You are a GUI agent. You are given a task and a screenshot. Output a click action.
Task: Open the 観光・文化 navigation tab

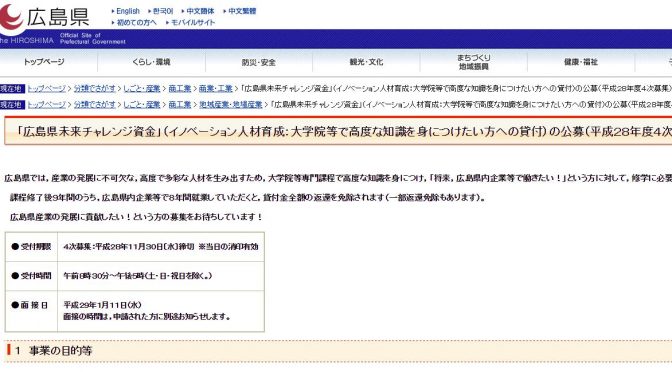pyautogui.click(x=366, y=62)
